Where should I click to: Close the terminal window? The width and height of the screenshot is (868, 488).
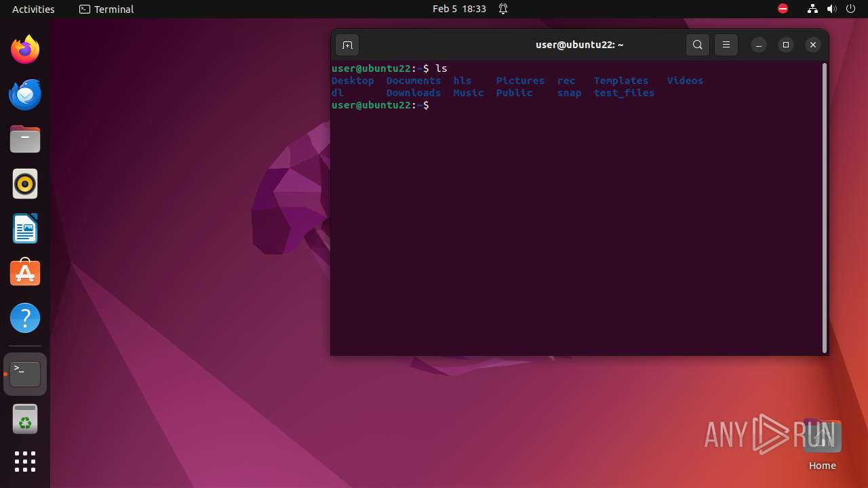click(x=813, y=45)
